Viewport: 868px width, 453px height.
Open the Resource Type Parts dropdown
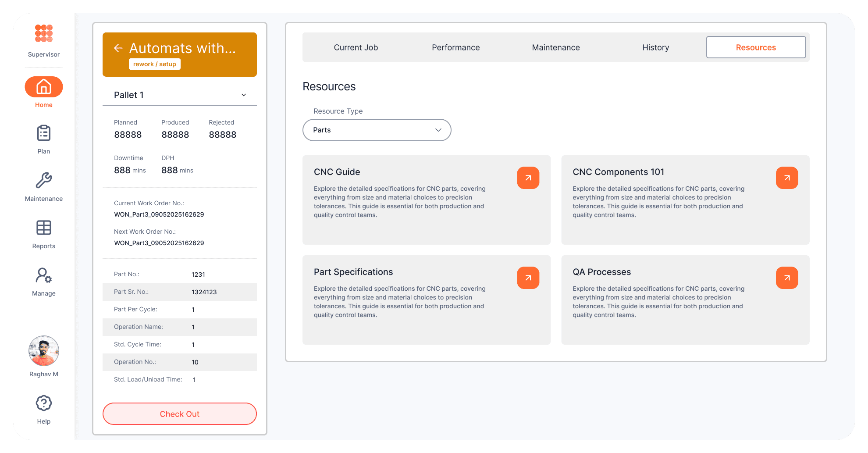tap(377, 130)
